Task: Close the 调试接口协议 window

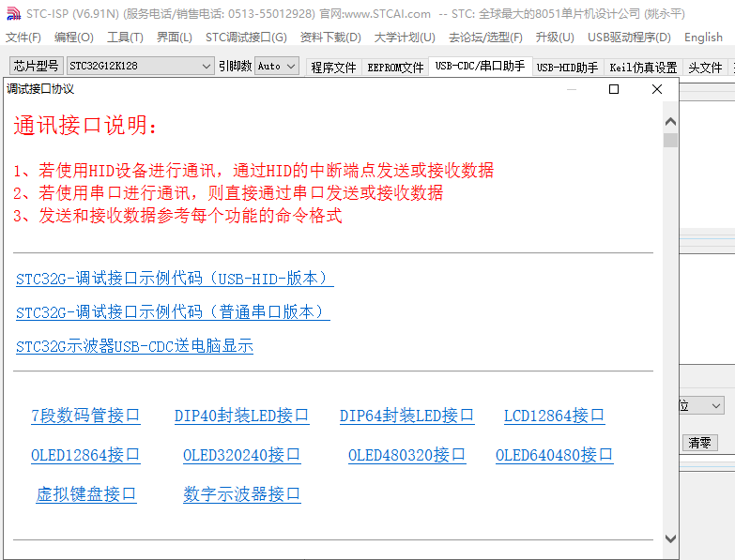Action: coord(657,89)
